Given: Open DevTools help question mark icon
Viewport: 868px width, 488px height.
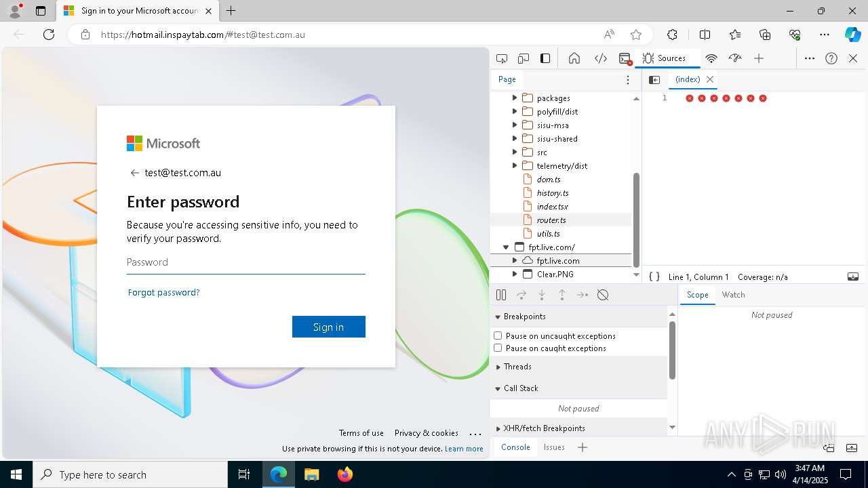Looking at the screenshot, I should [x=831, y=58].
